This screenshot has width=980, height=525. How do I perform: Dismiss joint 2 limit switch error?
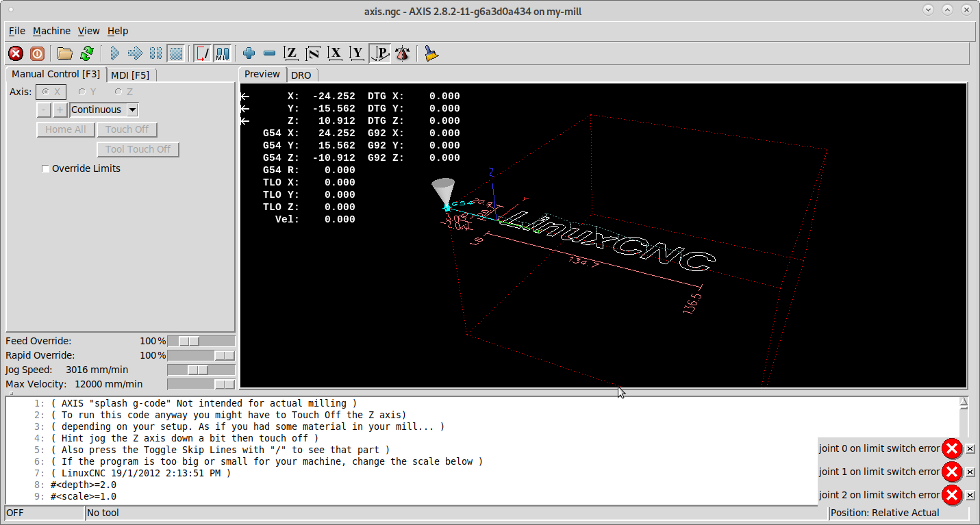click(x=970, y=496)
